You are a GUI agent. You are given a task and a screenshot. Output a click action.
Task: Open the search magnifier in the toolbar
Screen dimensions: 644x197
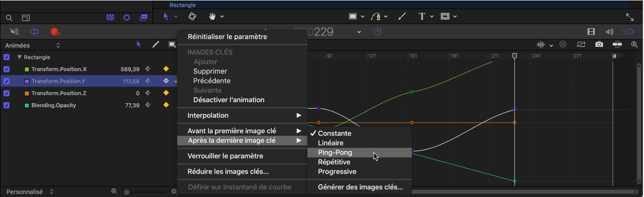point(9,17)
